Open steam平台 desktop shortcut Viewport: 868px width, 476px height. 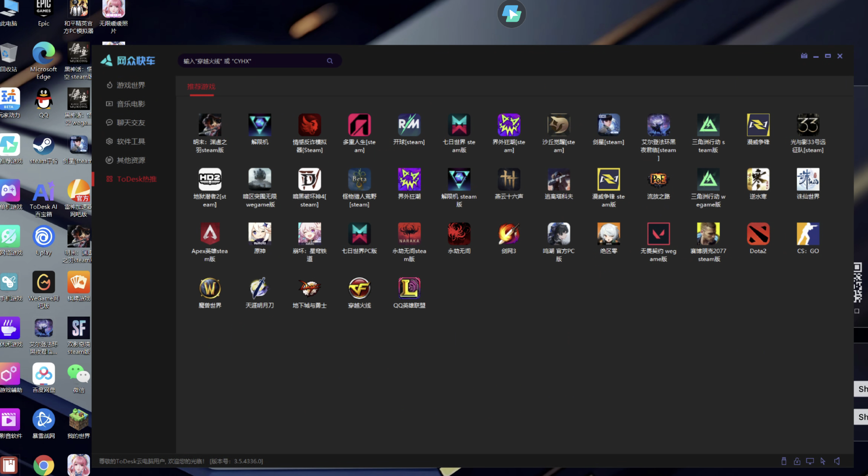tap(43, 149)
